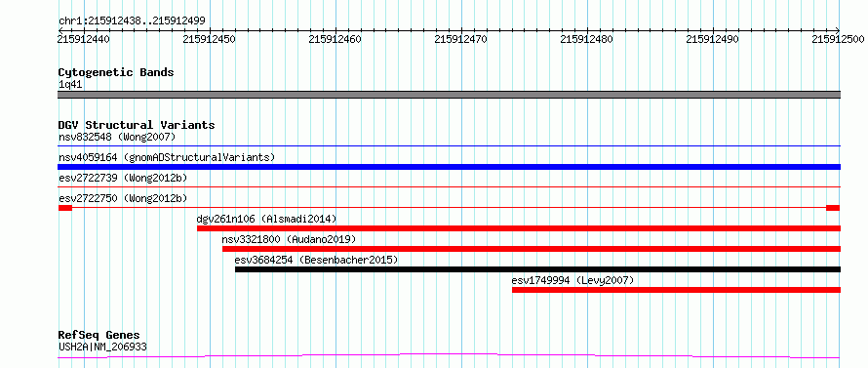
Task: Click the thin blue nsv832548 line
Action: [449, 146]
